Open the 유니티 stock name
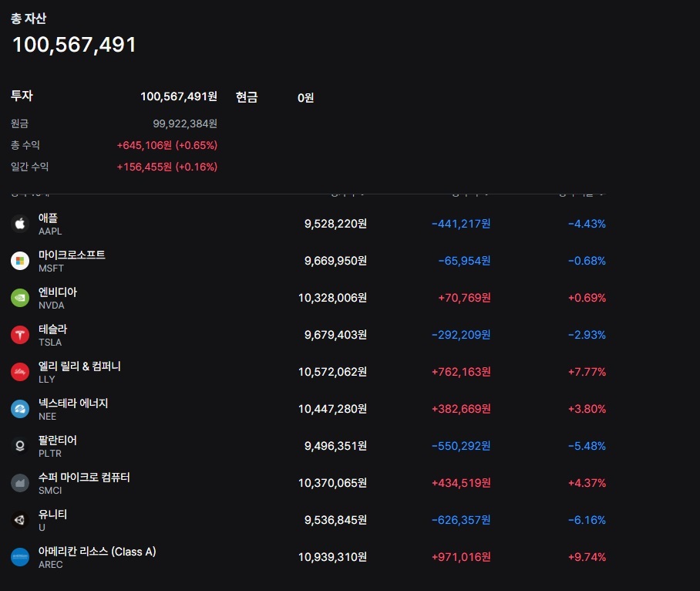Viewport: 700px width, 591px height. (x=52, y=515)
